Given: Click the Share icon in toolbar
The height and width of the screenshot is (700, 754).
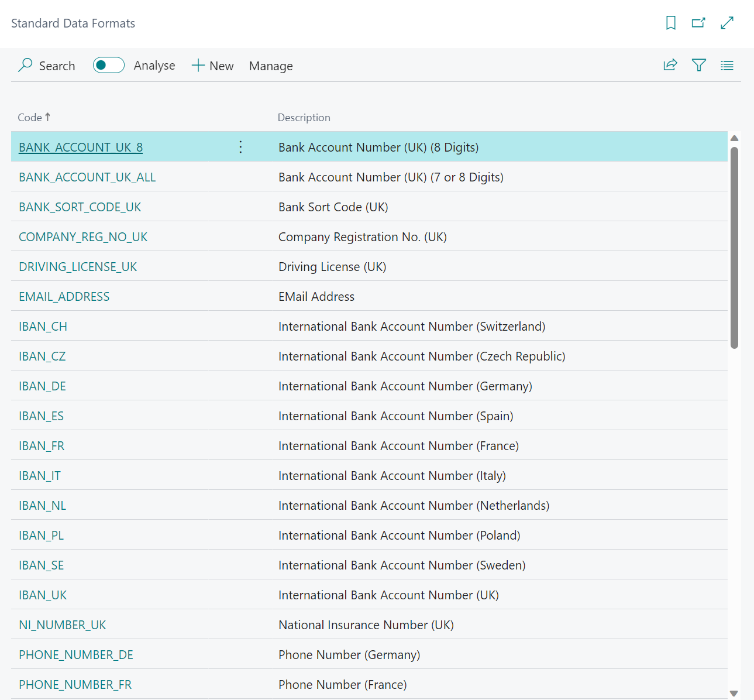Looking at the screenshot, I should (670, 65).
